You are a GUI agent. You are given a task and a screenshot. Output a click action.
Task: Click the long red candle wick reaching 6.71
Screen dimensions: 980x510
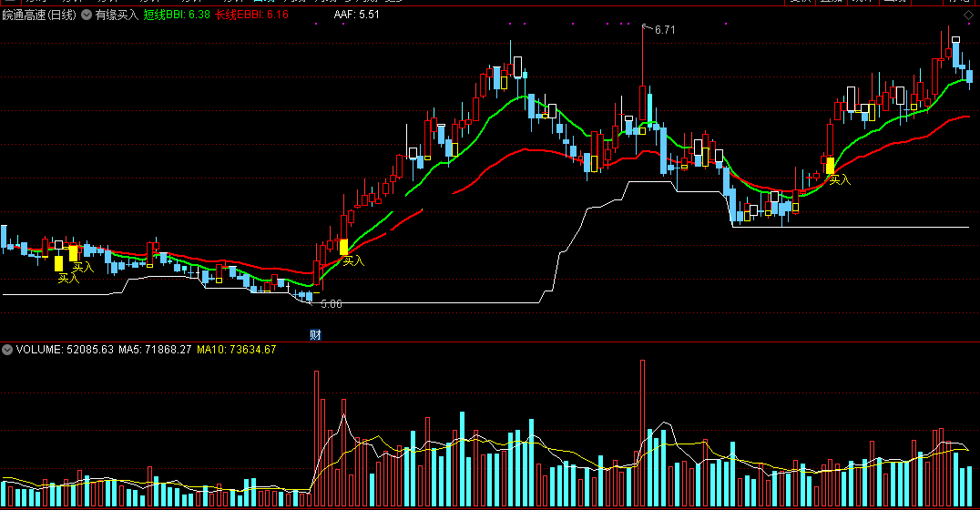click(642, 56)
